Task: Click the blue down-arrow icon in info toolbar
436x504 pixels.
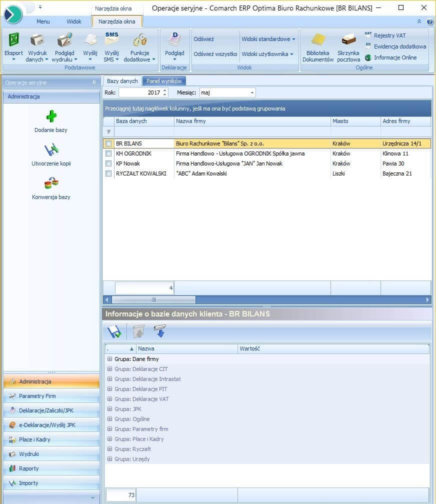Action: 160,331
